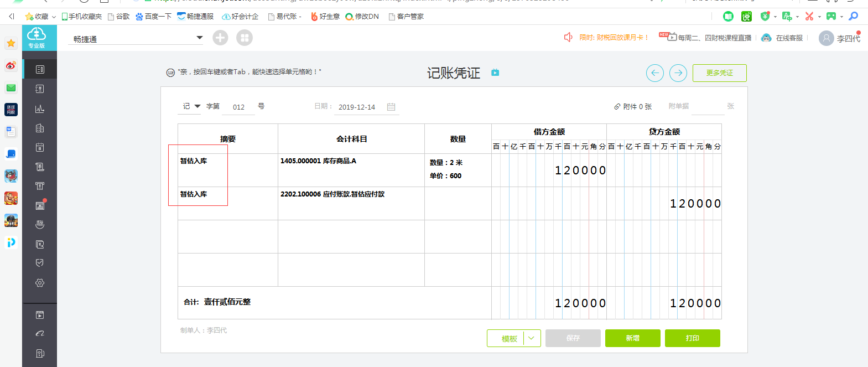Click the 打印 print button
Image resolution: width=868 pixels, height=367 pixels.
pos(692,338)
